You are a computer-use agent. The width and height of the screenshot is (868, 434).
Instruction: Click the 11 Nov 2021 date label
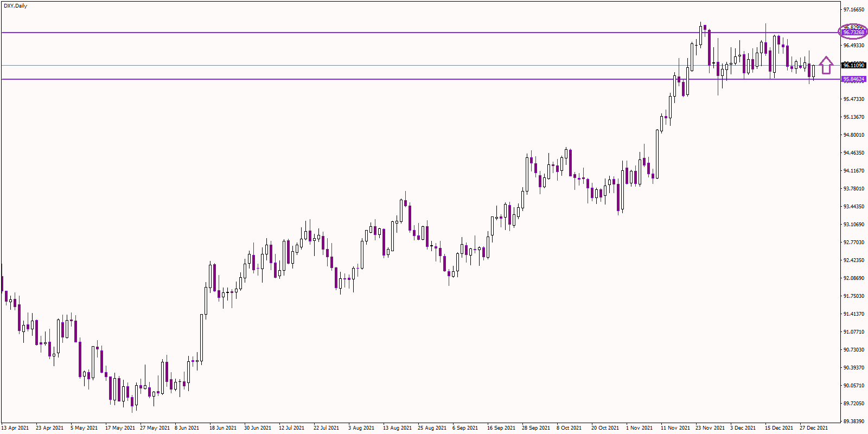click(x=675, y=428)
